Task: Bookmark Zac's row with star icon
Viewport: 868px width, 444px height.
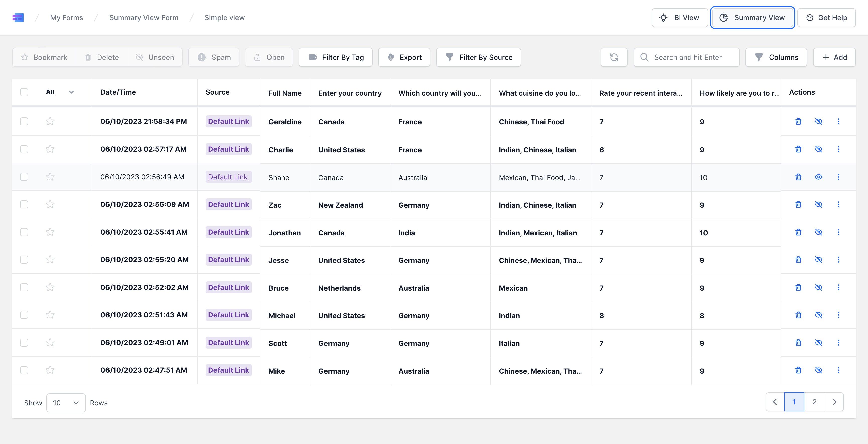Action: [x=50, y=204]
